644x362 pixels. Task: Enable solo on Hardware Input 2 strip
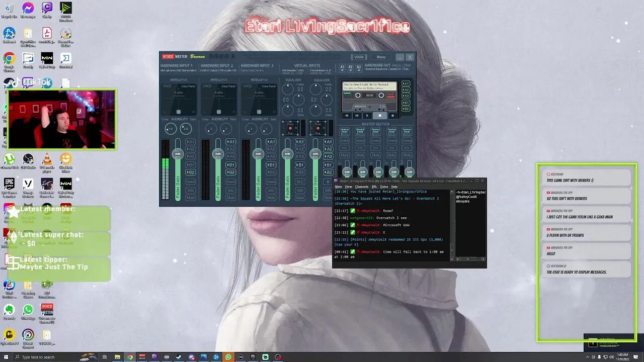230,190
